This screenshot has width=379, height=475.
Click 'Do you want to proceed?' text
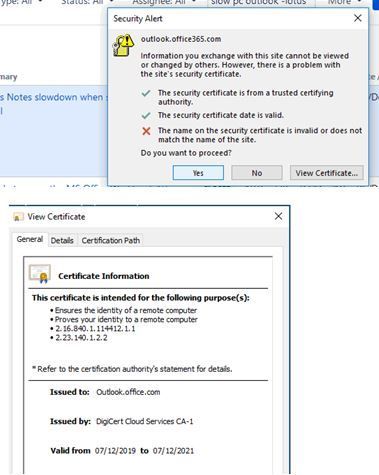[x=186, y=153]
